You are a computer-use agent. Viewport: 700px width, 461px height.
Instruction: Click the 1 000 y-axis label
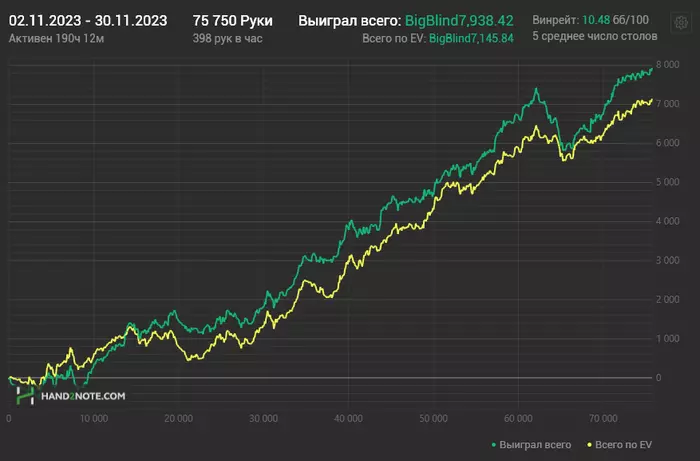[667, 338]
